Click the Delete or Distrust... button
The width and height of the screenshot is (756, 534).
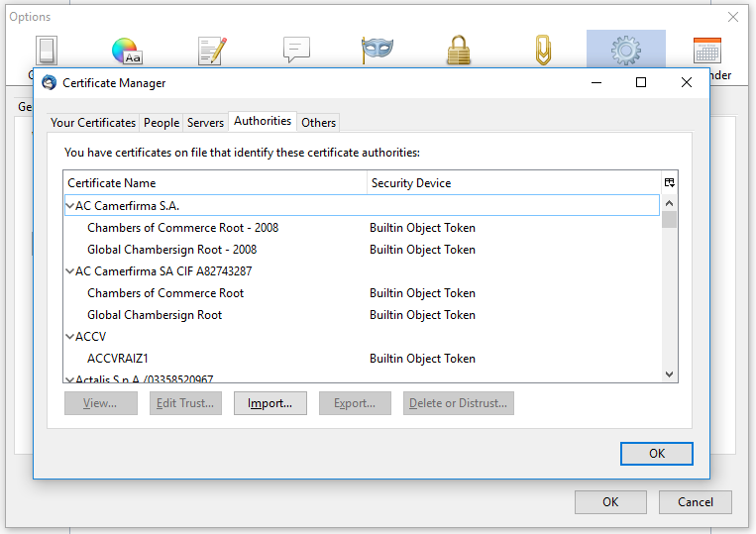pos(458,403)
